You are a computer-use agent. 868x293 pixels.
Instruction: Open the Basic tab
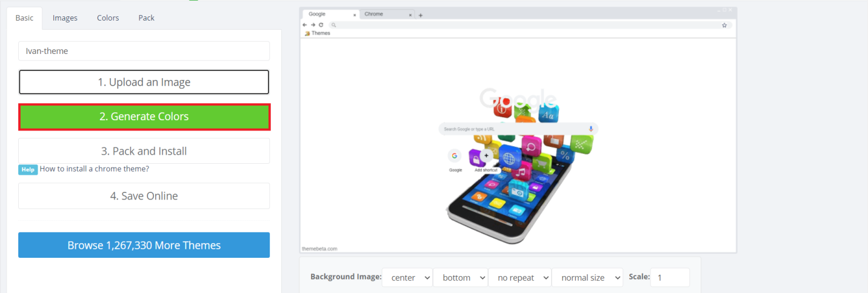pos(24,18)
